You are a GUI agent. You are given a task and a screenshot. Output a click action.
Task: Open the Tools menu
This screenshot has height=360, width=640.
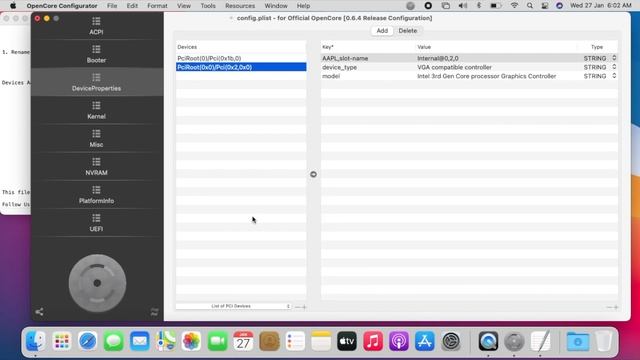(208, 6)
